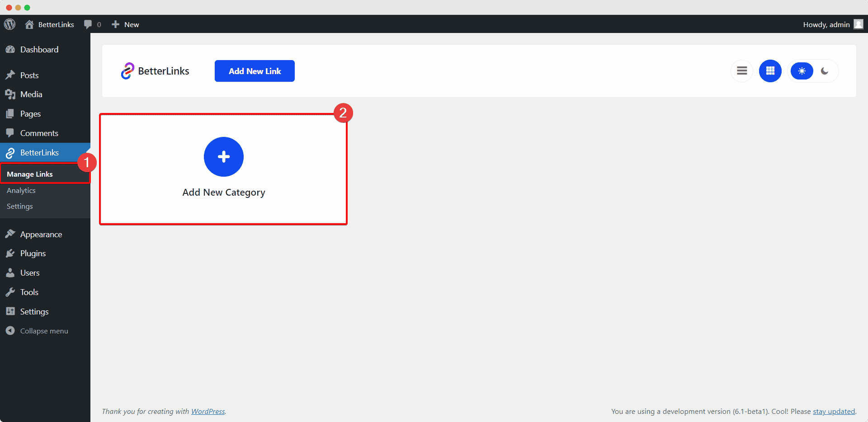Open comments via the speech bubble icon
This screenshot has height=422, width=868.
(x=88, y=24)
